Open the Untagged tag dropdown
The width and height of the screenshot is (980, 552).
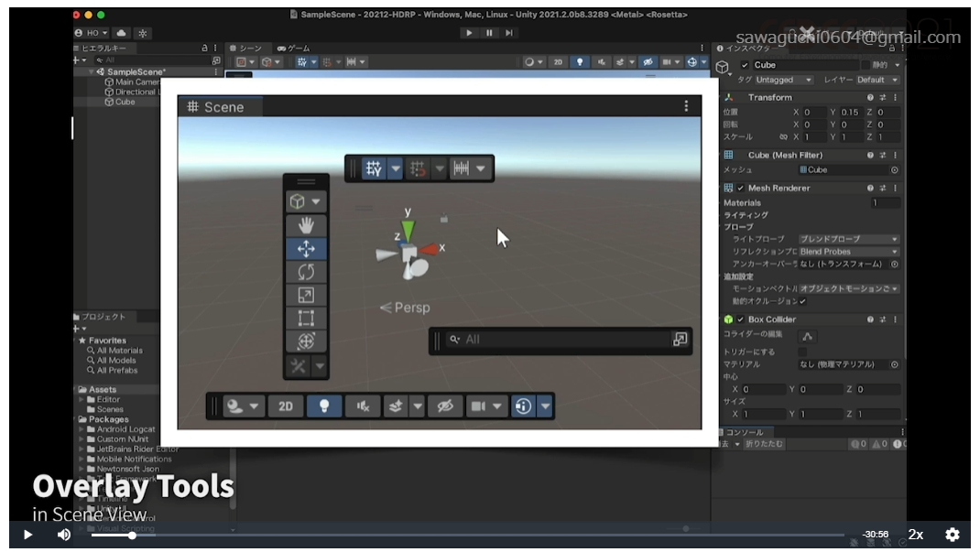tap(783, 80)
